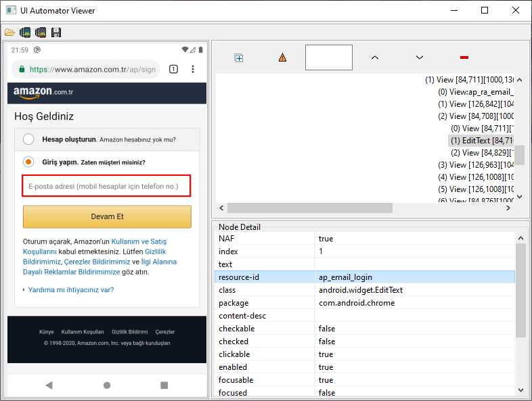Click the expand all tree nodes icon
Viewport: 532px width, 401px height.
(238, 58)
